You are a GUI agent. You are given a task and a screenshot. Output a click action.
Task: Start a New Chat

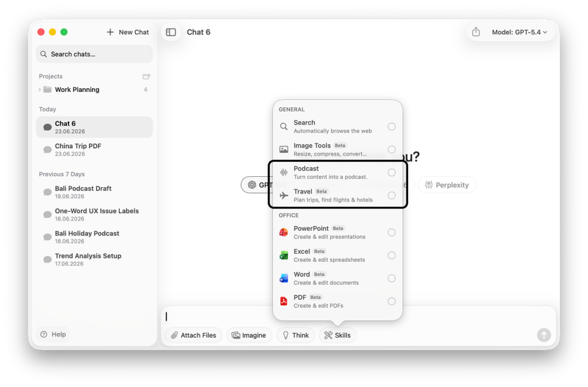tap(128, 32)
